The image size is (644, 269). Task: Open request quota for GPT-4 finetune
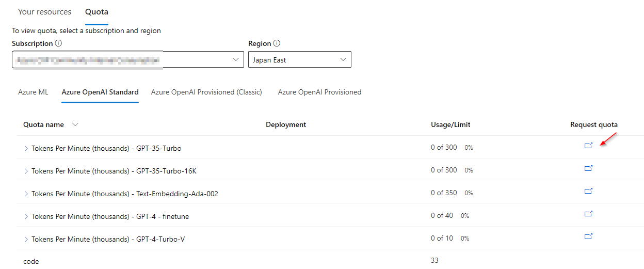point(588,214)
